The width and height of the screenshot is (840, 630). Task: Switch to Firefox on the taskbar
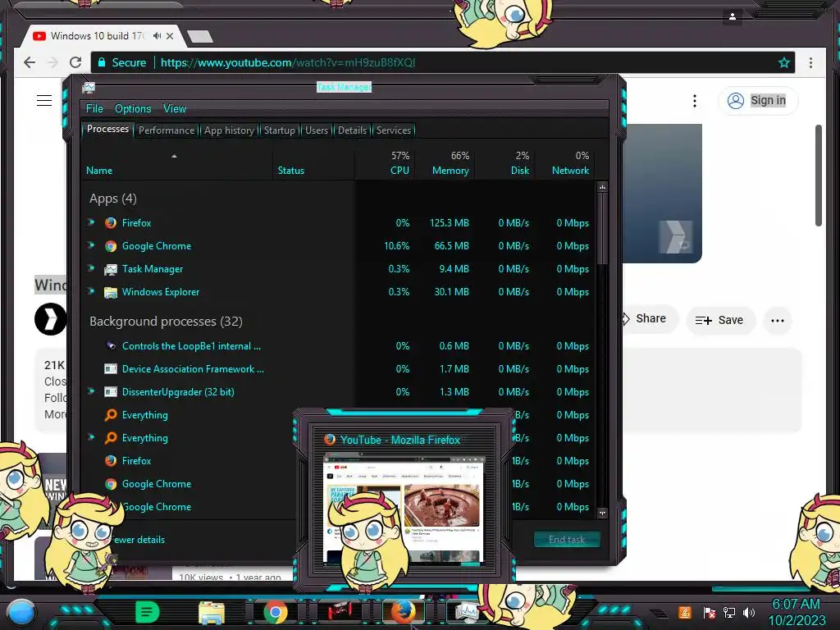pos(403,612)
